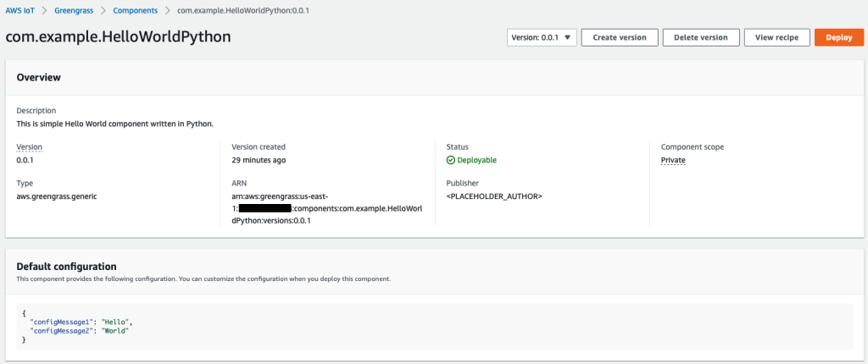Click the Delete version button

click(x=701, y=37)
